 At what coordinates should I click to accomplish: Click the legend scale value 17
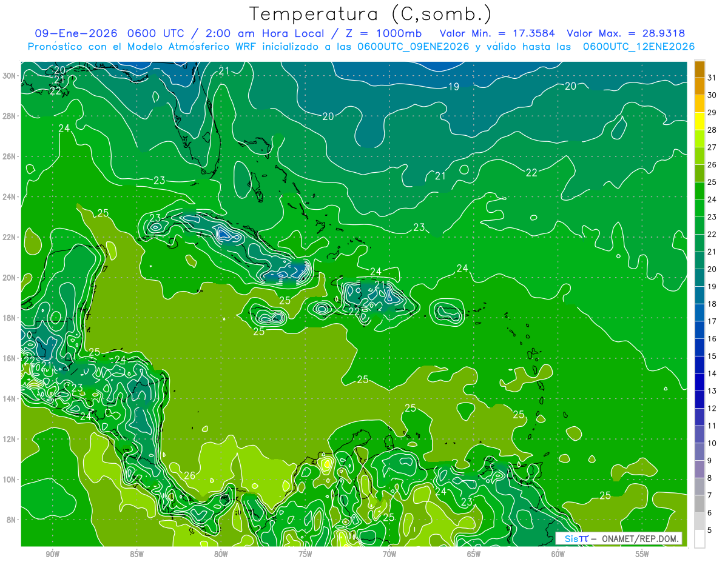(x=712, y=321)
